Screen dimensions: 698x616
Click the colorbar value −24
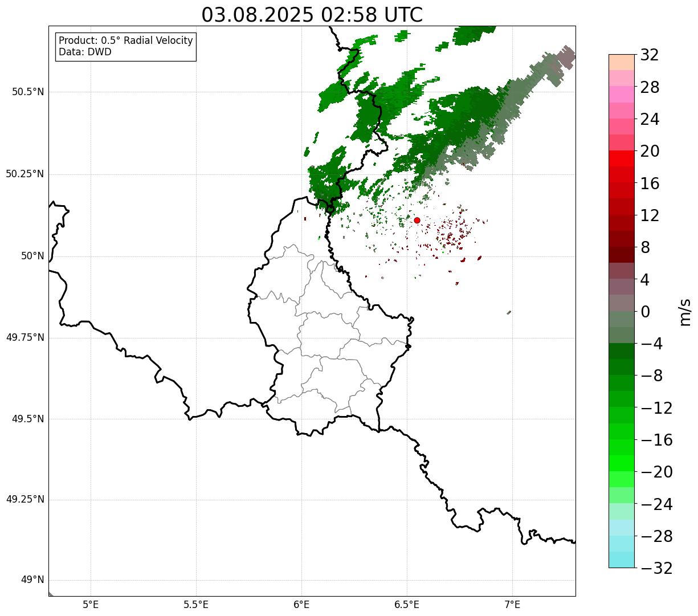point(656,504)
